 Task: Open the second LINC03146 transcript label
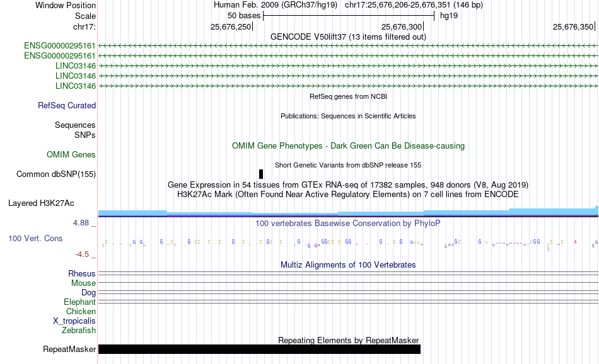point(76,76)
